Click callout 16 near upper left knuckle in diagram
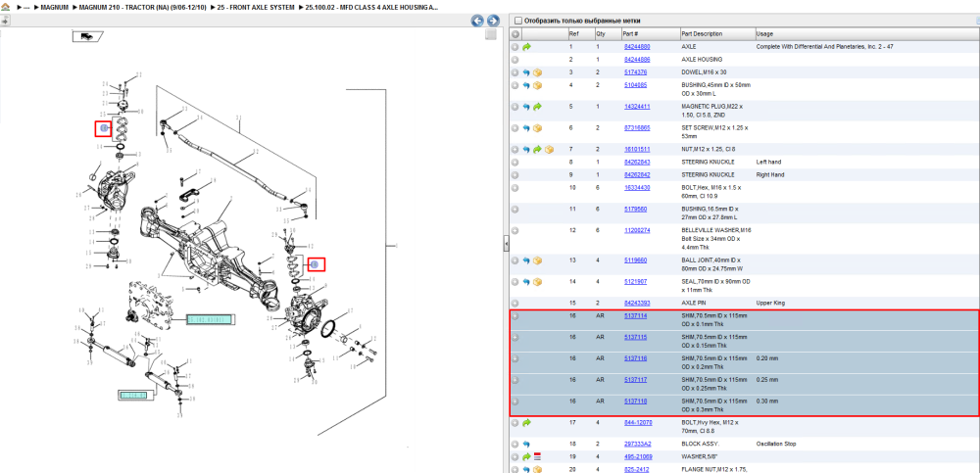This screenshot has height=473, width=980. (104, 129)
